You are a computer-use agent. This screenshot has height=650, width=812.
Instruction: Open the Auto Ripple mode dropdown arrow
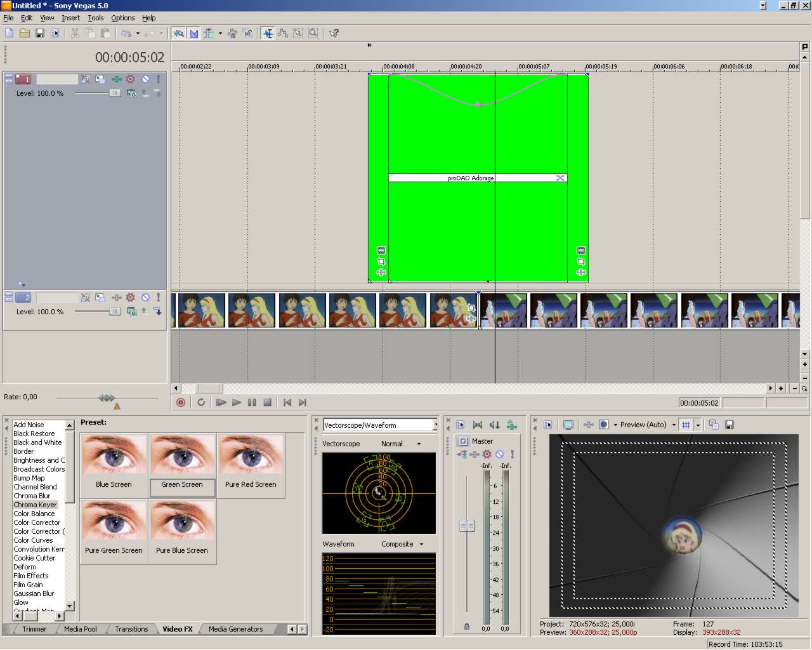tap(220, 33)
